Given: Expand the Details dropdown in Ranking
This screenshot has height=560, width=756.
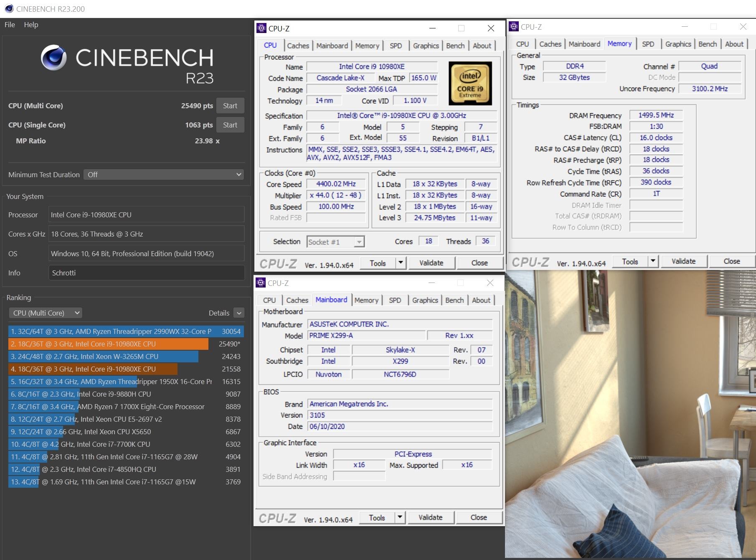Looking at the screenshot, I should point(239,313).
